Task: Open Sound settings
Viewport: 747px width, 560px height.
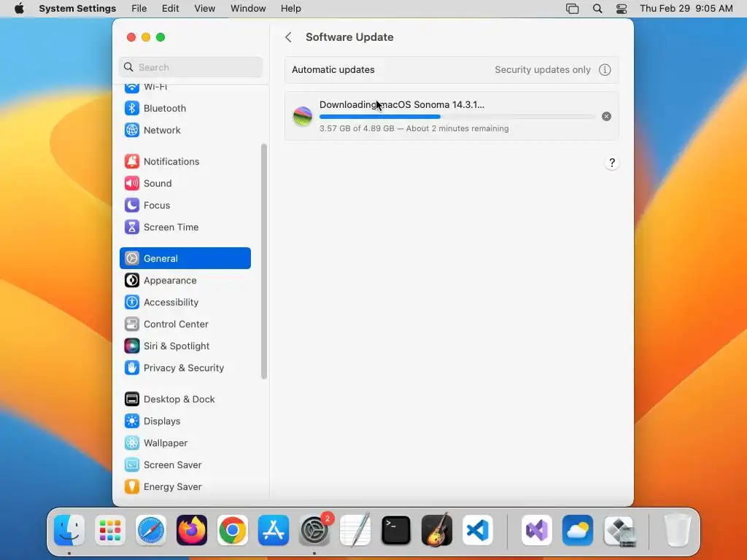Action: 185,183
